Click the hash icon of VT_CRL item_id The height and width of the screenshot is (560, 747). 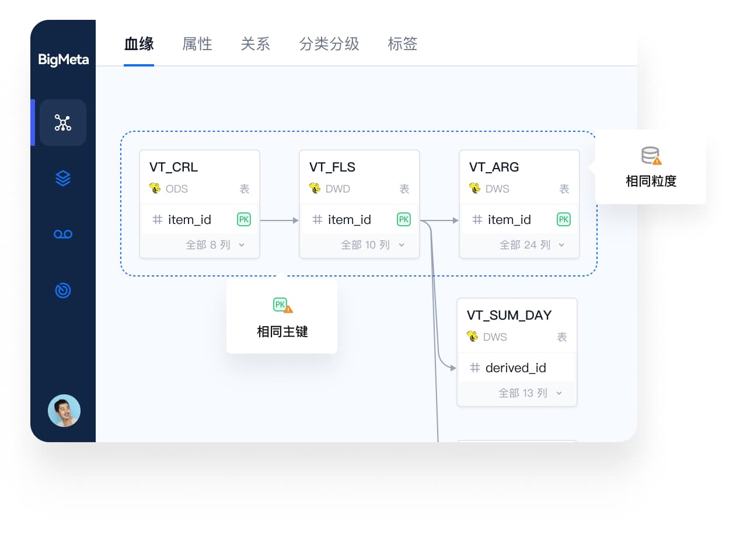(x=158, y=219)
